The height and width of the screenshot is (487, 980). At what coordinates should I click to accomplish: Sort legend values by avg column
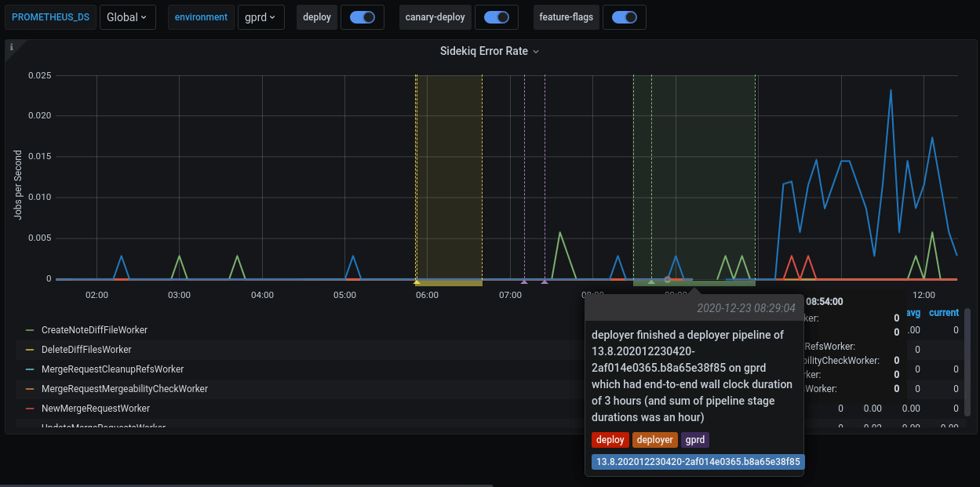point(913,312)
